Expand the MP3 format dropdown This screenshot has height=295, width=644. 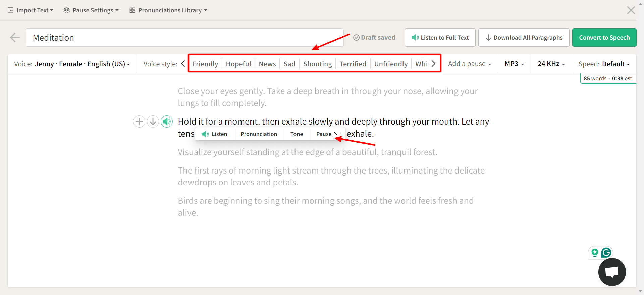514,64
